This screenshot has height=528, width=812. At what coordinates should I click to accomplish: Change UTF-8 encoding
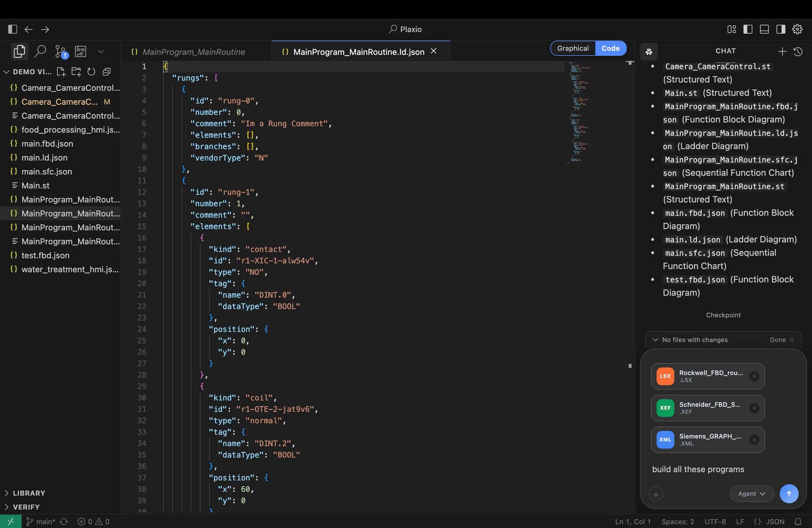(x=715, y=522)
